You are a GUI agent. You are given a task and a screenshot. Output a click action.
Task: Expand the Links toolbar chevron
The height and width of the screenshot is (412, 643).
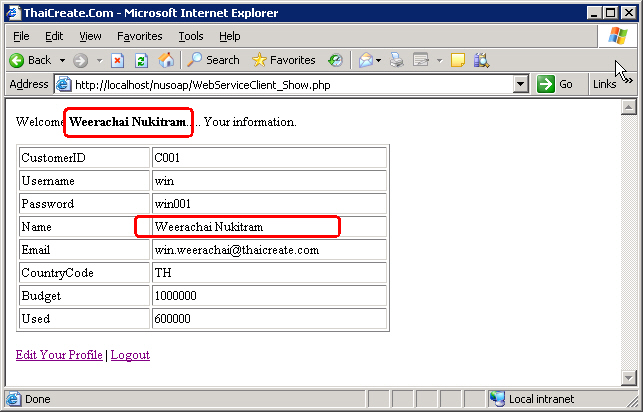coord(628,81)
